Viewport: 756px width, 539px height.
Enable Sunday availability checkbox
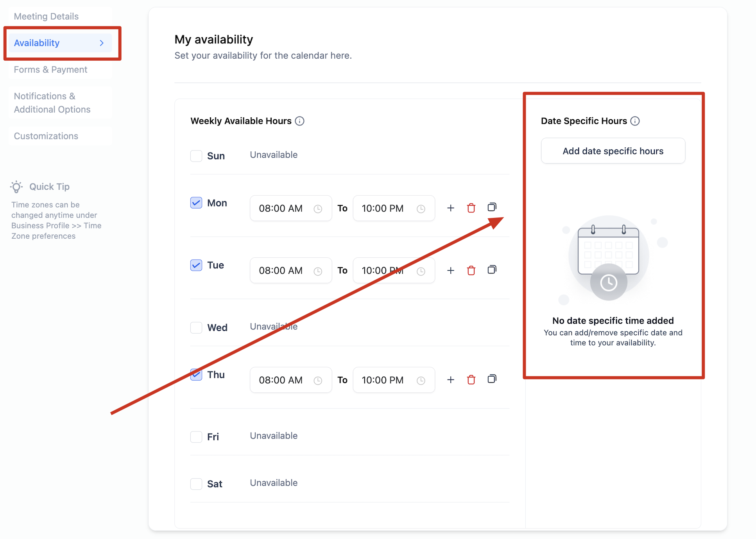[196, 156]
